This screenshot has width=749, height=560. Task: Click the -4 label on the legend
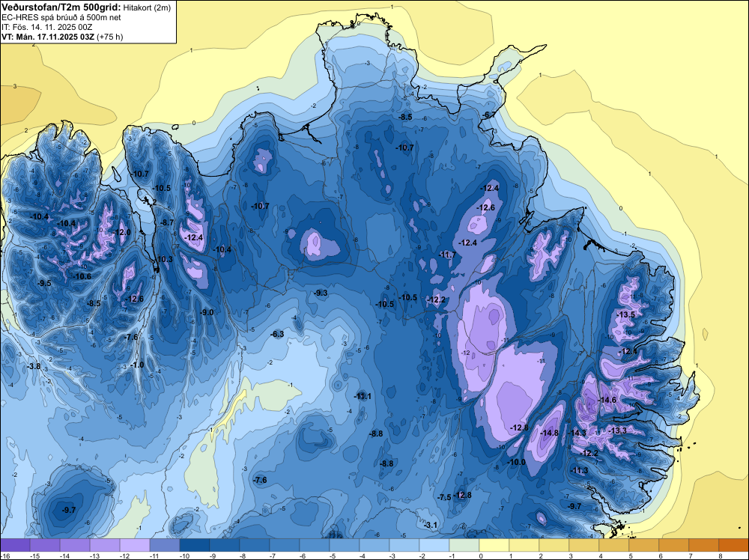click(364, 556)
